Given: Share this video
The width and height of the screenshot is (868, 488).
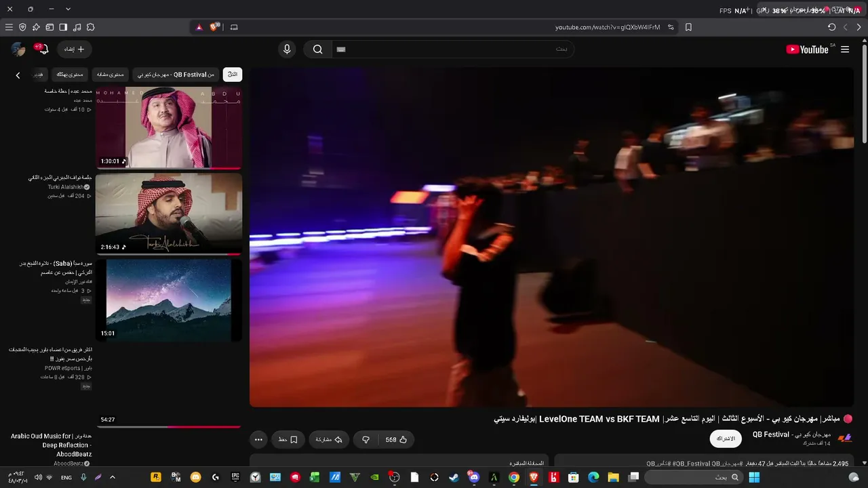Looking at the screenshot, I should (329, 440).
